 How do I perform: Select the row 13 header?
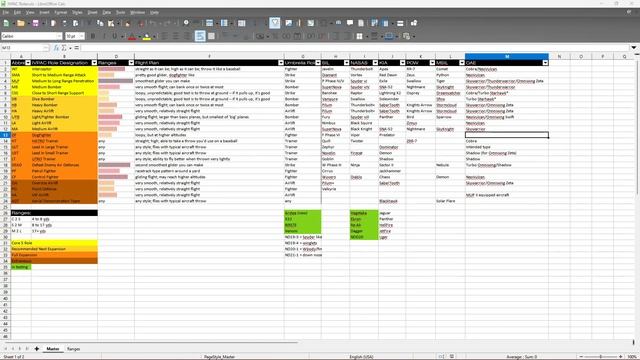[5, 135]
